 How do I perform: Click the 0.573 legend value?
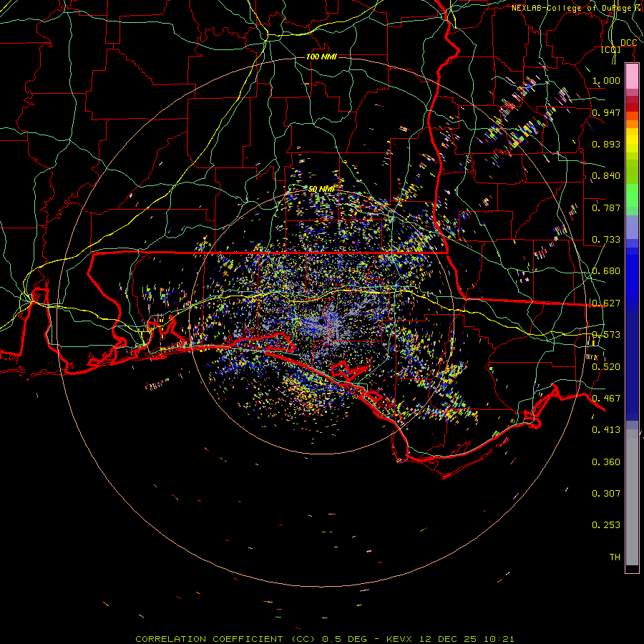[606, 335]
